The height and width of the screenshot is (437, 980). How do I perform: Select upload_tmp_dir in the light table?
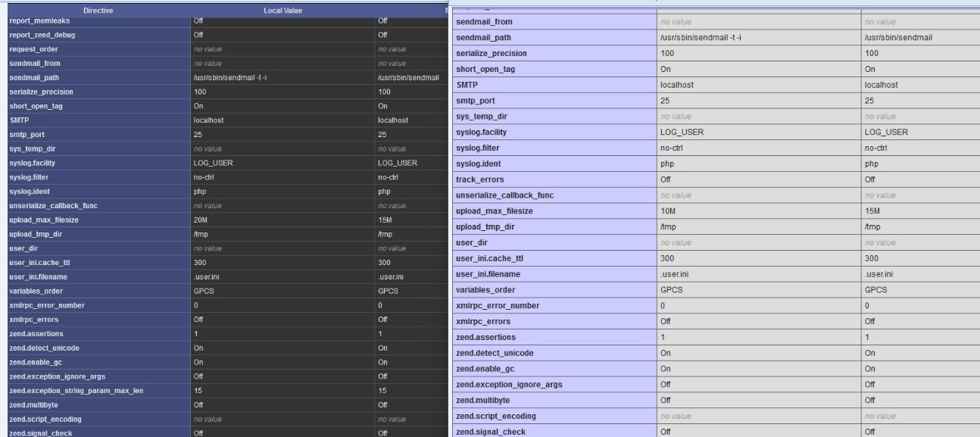(x=487, y=226)
